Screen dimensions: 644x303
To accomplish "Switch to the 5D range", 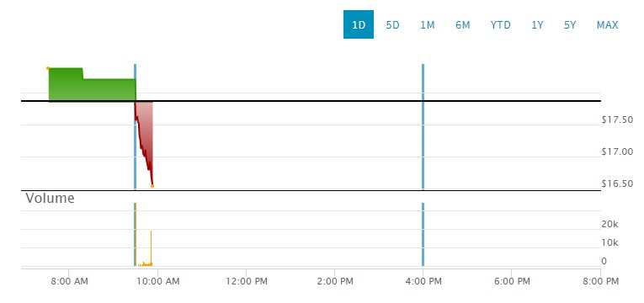I will [392, 25].
